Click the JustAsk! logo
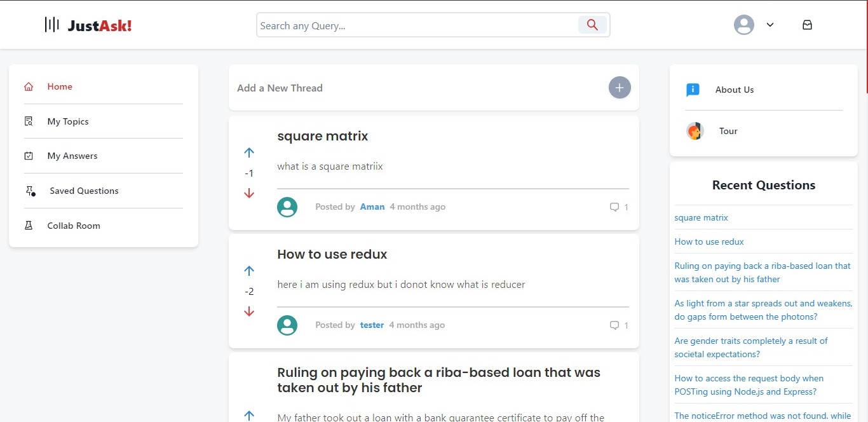 click(88, 25)
